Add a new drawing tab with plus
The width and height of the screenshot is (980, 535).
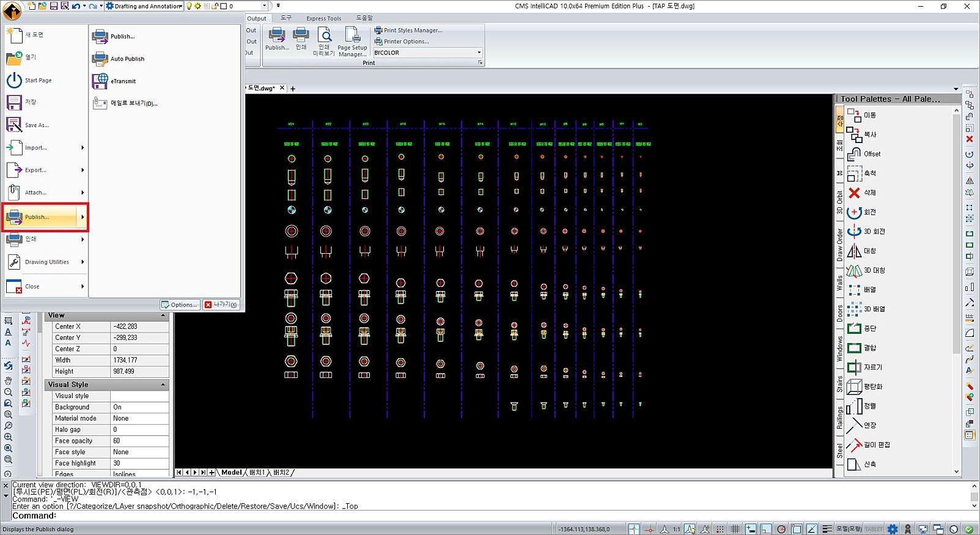pos(293,89)
